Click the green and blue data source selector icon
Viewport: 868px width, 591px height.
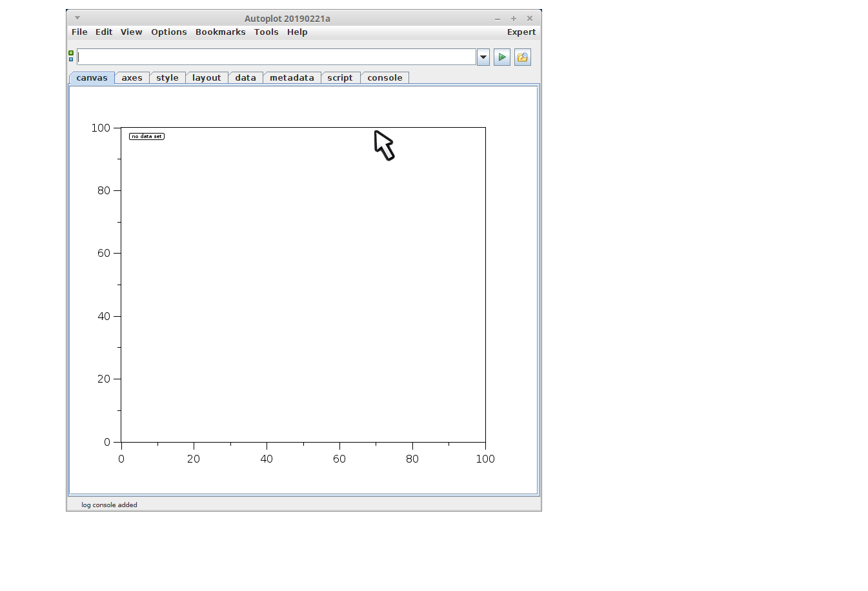coord(71,56)
